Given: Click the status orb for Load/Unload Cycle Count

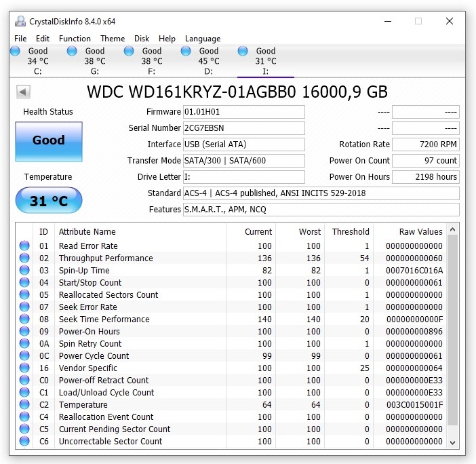Looking at the screenshot, I should (x=24, y=392).
